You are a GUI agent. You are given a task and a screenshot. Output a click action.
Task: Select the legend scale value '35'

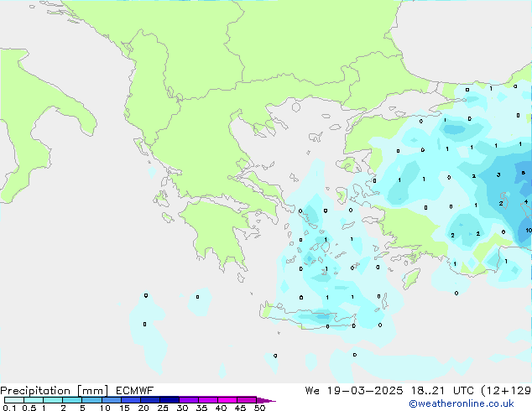(201, 408)
